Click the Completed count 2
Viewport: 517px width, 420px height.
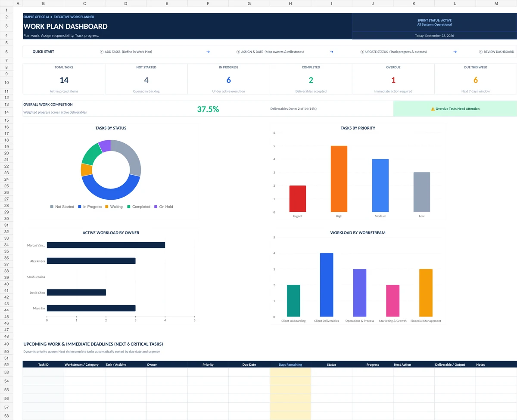311,80
